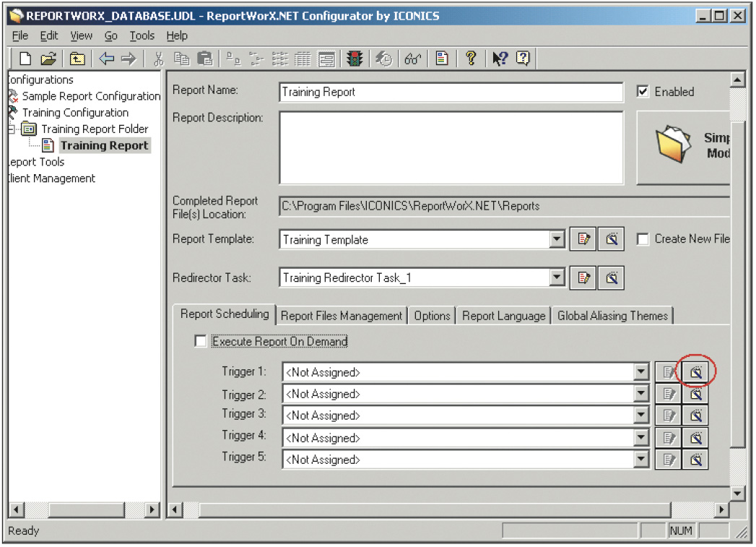Image resolution: width=756 pixels, height=547 pixels.
Task: Open the Trigger 4 dropdown
Action: pyautogui.click(x=640, y=438)
